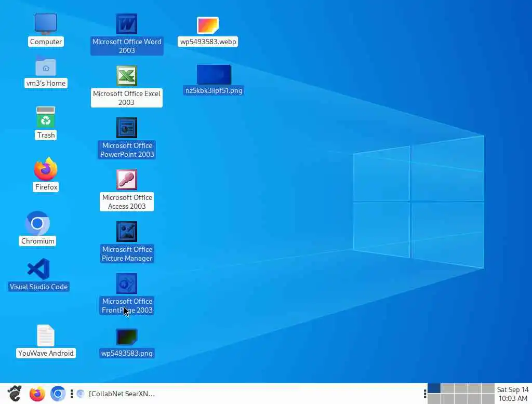This screenshot has height=404, width=532.
Task: Click Microsoft Office PowerPoint 2003 label
Action: click(x=127, y=150)
